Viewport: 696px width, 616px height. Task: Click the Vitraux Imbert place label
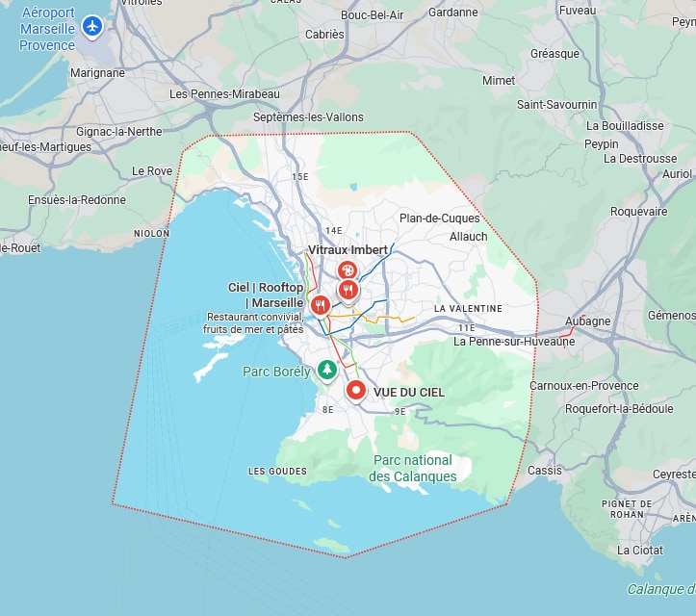pos(348,250)
